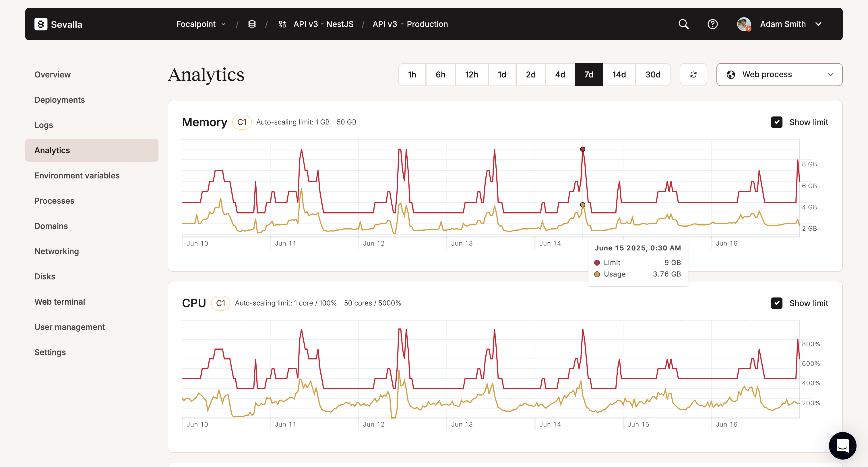Go to Deployments in the sidebar
The width and height of the screenshot is (868, 467).
(x=60, y=100)
